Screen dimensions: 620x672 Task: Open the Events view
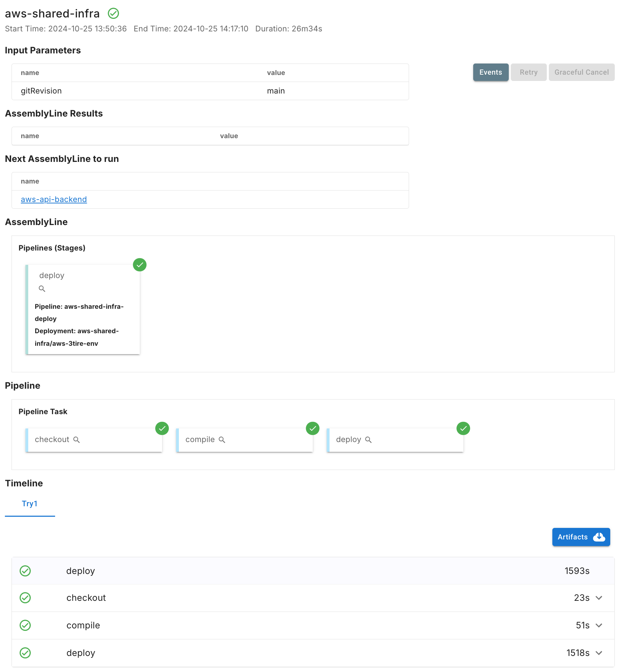490,72
